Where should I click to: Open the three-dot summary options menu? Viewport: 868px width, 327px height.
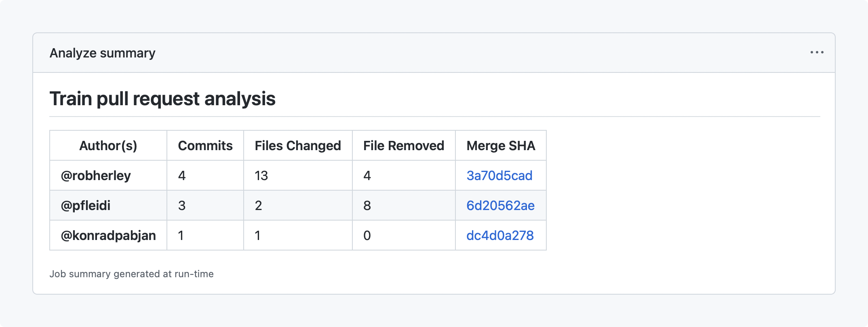(817, 53)
